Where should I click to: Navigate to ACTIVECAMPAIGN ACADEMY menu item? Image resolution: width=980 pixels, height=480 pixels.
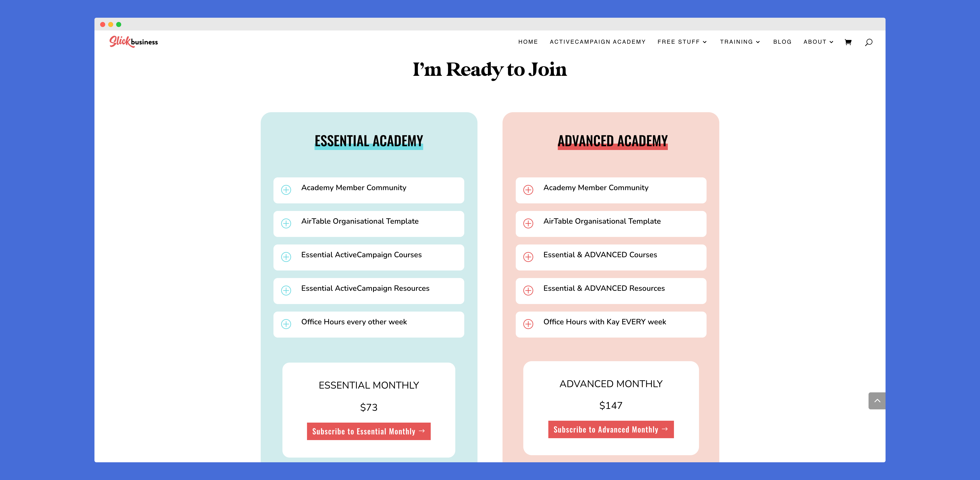[597, 42]
